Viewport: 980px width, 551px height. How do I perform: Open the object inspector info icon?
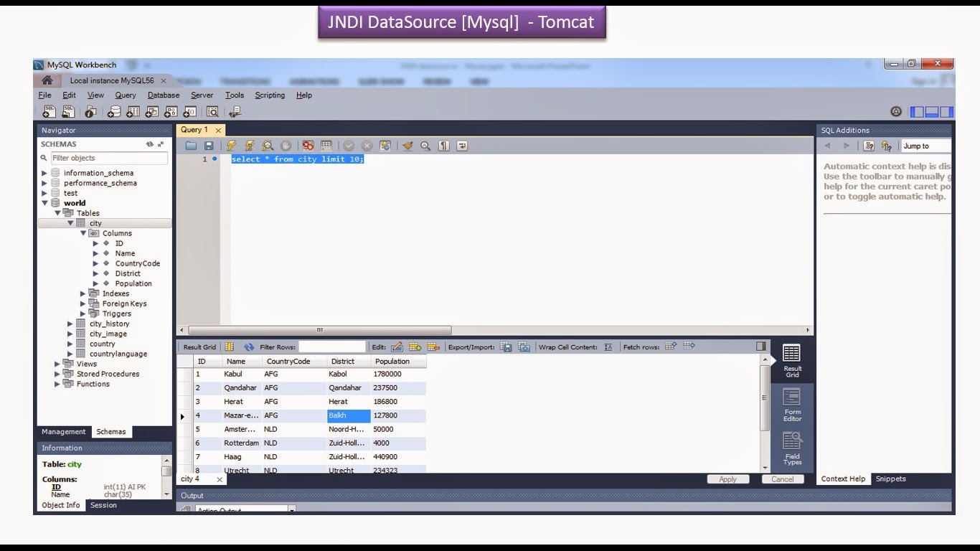[90, 111]
